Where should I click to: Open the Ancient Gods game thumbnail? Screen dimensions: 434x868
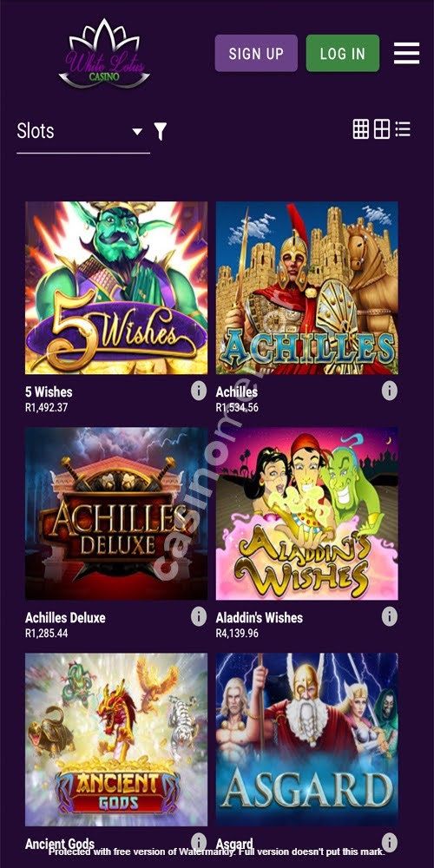116,740
